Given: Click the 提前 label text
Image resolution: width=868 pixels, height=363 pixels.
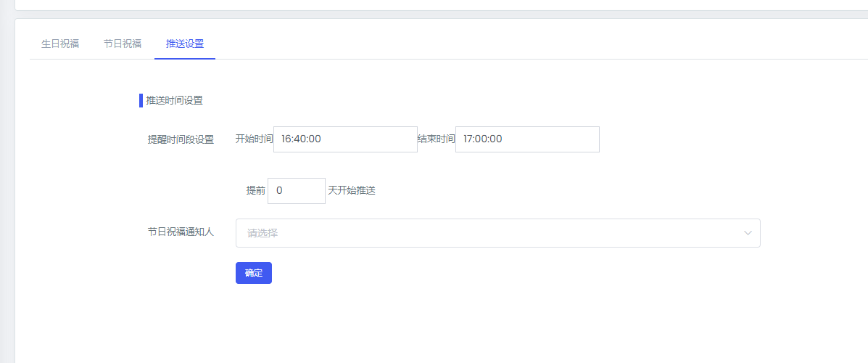Looking at the screenshot, I should click(256, 191).
